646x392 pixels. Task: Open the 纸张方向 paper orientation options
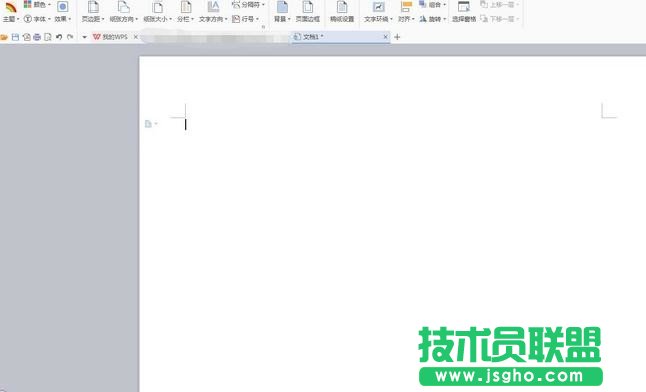click(x=124, y=12)
